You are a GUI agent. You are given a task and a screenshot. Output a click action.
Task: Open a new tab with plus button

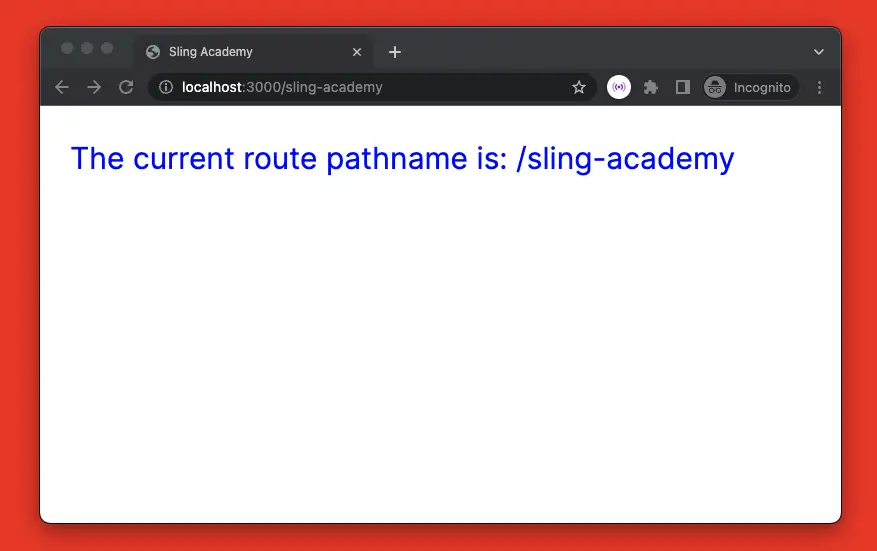(x=395, y=52)
